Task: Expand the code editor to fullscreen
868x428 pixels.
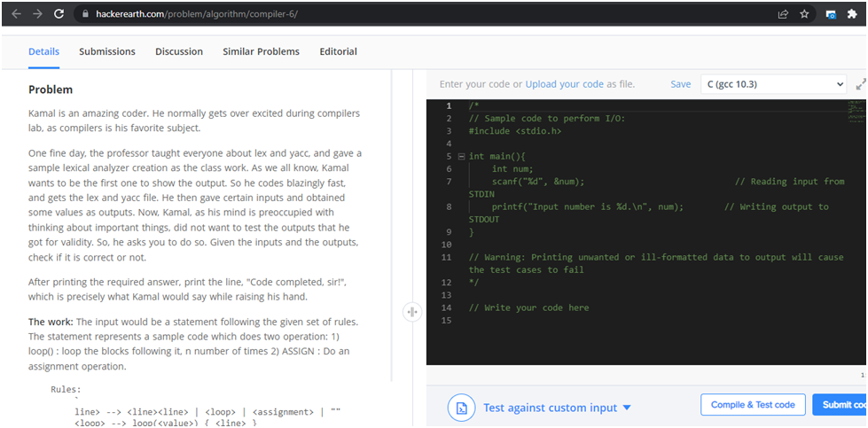Action: pos(860,85)
